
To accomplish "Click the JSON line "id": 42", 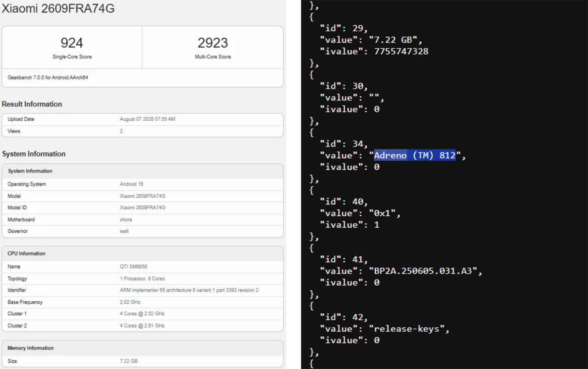I will pyautogui.click(x=344, y=318).
